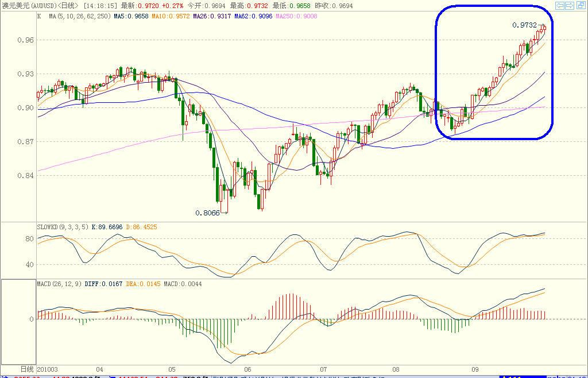The width and height of the screenshot is (588, 378).
Task: Click the MA10:0.9572 legend value
Action: click(171, 16)
